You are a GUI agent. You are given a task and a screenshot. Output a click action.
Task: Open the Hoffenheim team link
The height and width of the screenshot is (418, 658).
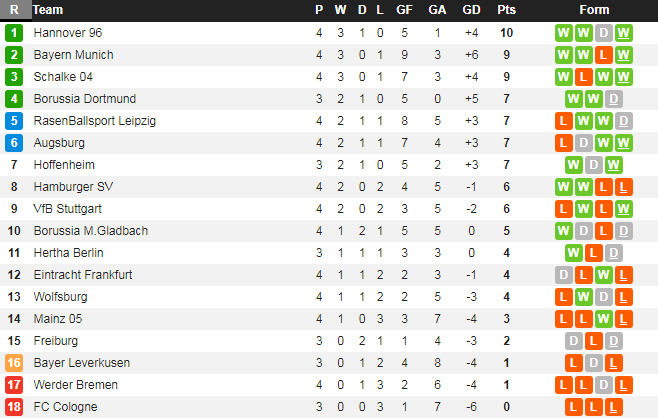[63, 165]
